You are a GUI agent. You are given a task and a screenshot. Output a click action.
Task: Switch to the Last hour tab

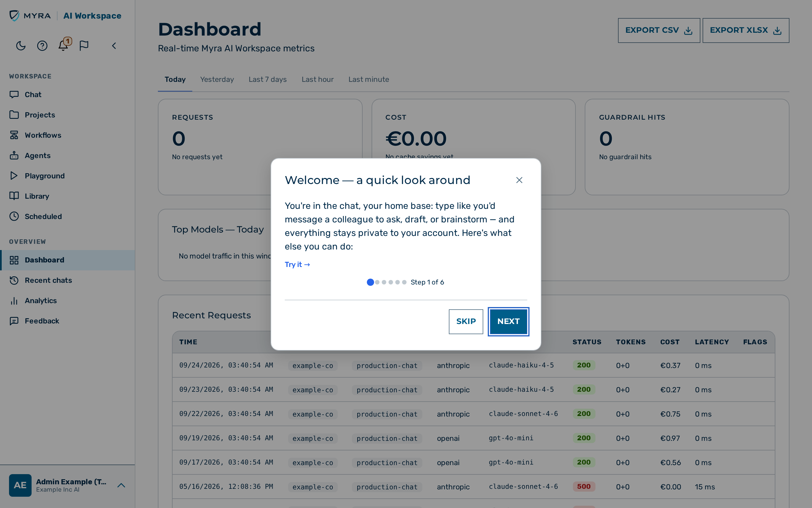(317, 80)
